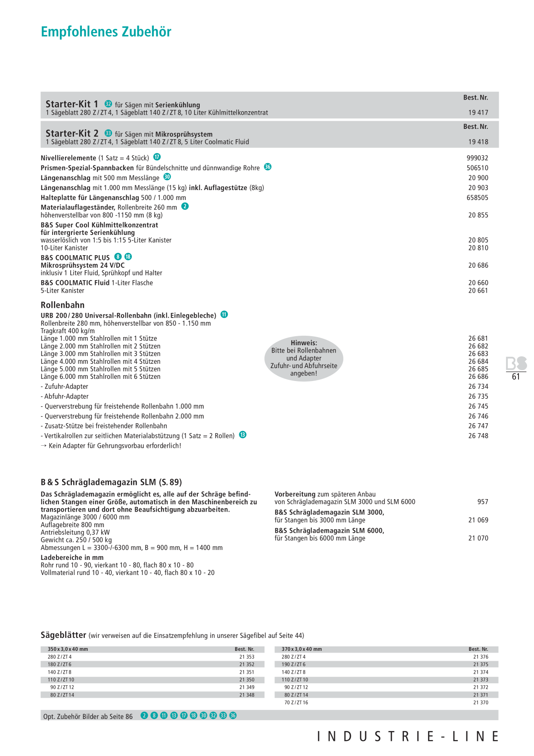Viewport: 534px width, 756px height.
Task: Click the '- Abfuhr-Adapter' line
Action: click(x=65, y=397)
